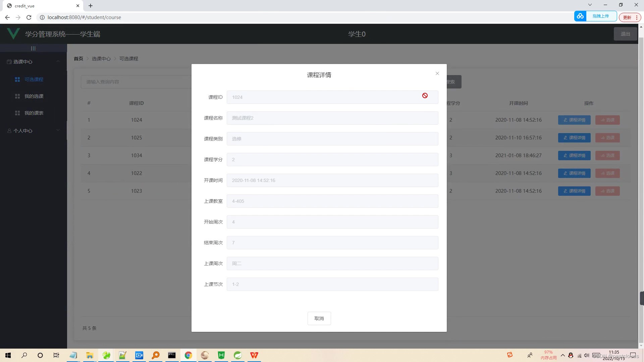Toggle the network Wi-Fi tray icon
The width and height of the screenshot is (644, 362).
(579, 355)
